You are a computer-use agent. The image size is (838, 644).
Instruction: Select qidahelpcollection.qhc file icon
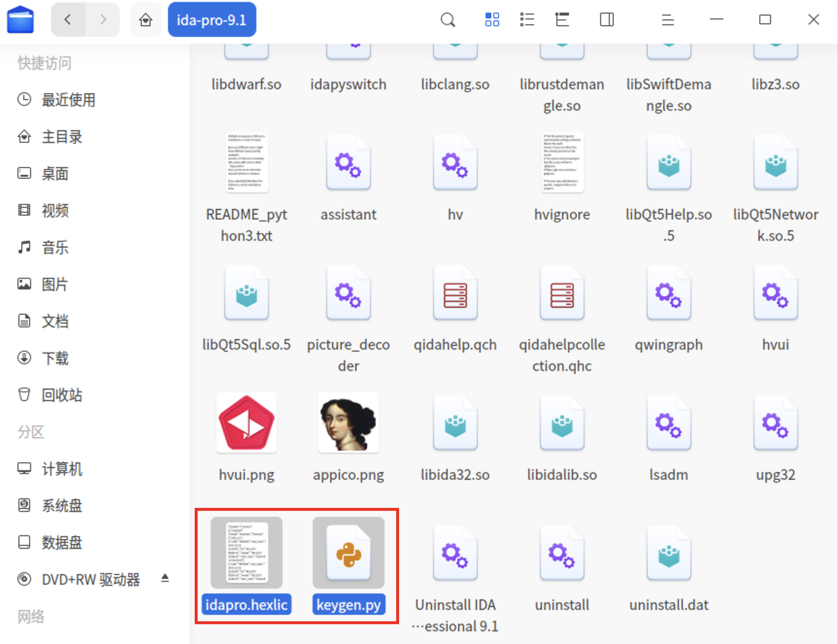click(562, 293)
